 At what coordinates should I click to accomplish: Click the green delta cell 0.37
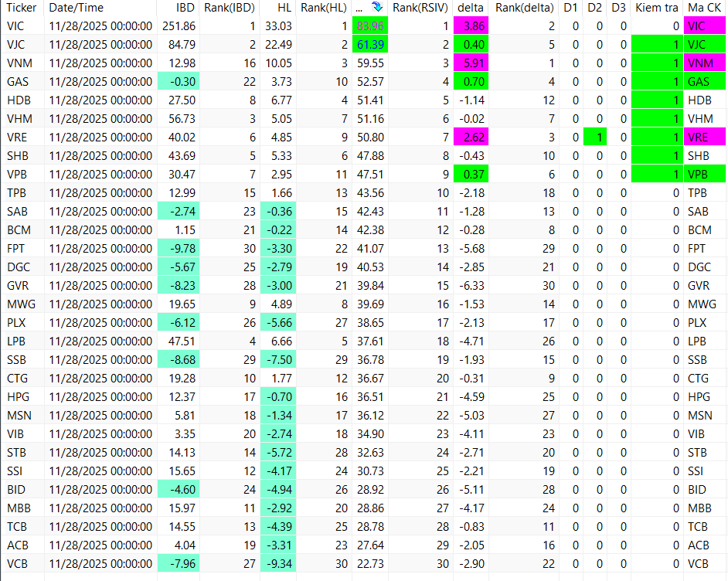(x=471, y=175)
